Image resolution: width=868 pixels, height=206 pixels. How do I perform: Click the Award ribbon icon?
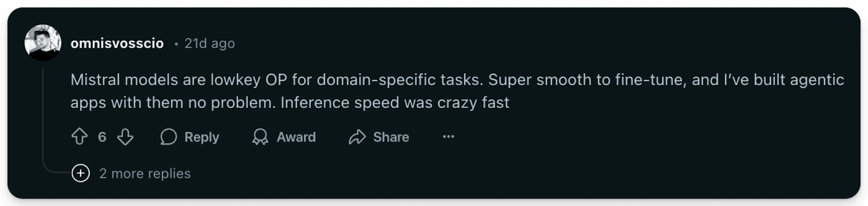(x=260, y=137)
